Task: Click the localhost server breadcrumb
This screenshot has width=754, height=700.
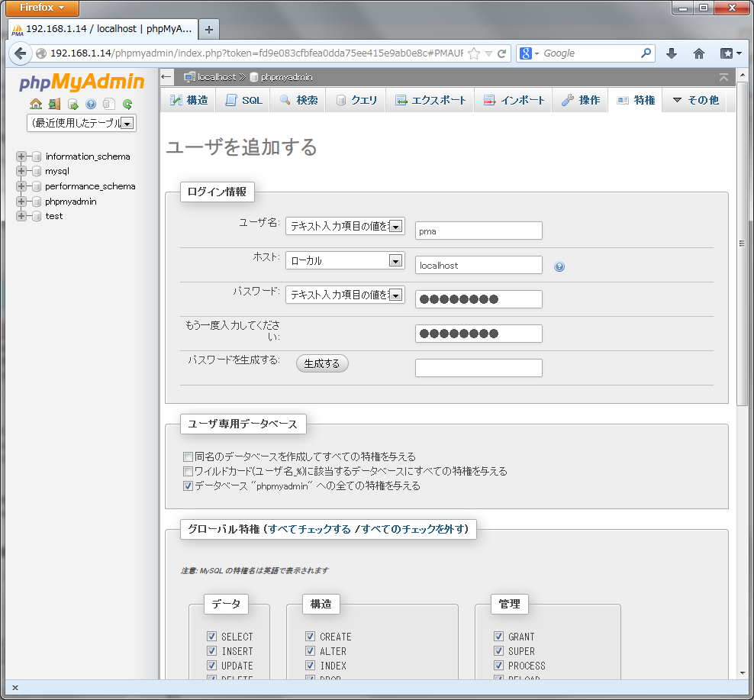Action: pos(211,77)
